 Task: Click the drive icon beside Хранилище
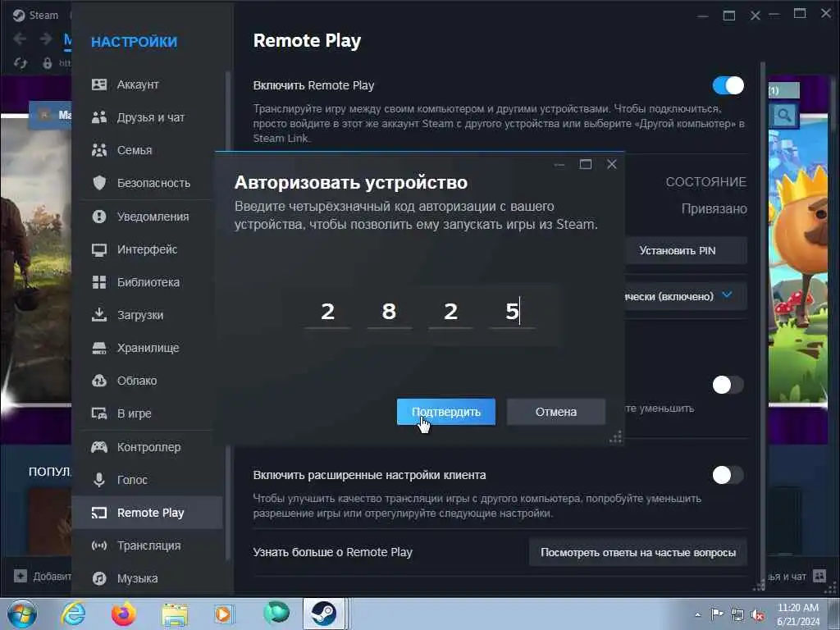(x=99, y=348)
